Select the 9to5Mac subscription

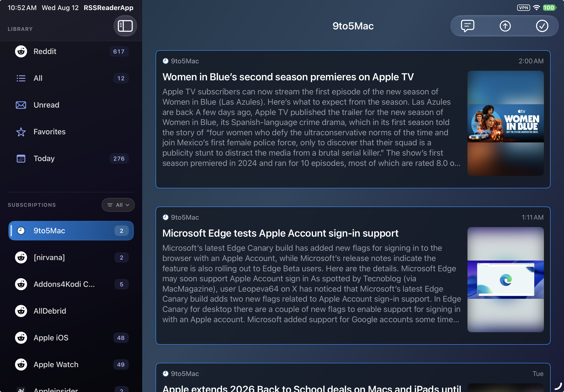71,231
